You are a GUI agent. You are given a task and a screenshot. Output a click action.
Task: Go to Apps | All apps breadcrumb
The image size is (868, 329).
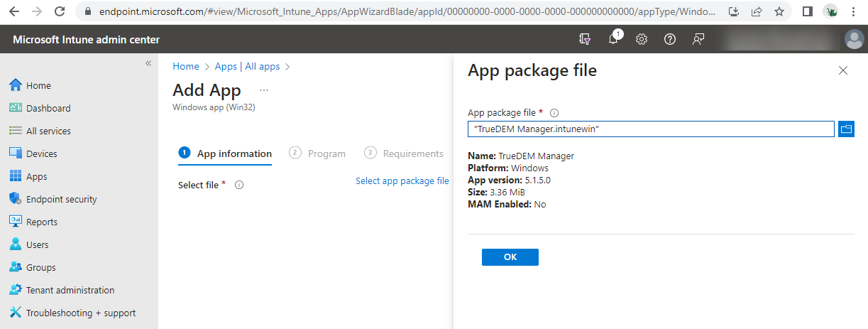tap(247, 66)
